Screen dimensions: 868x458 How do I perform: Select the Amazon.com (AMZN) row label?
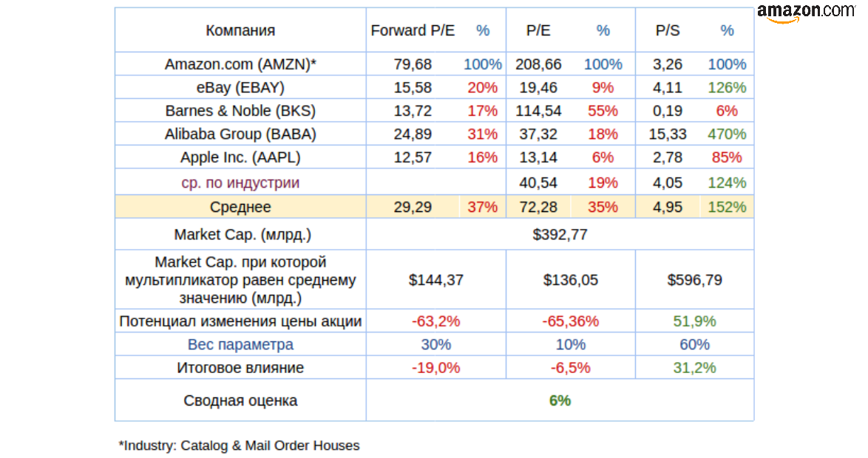pos(240,64)
